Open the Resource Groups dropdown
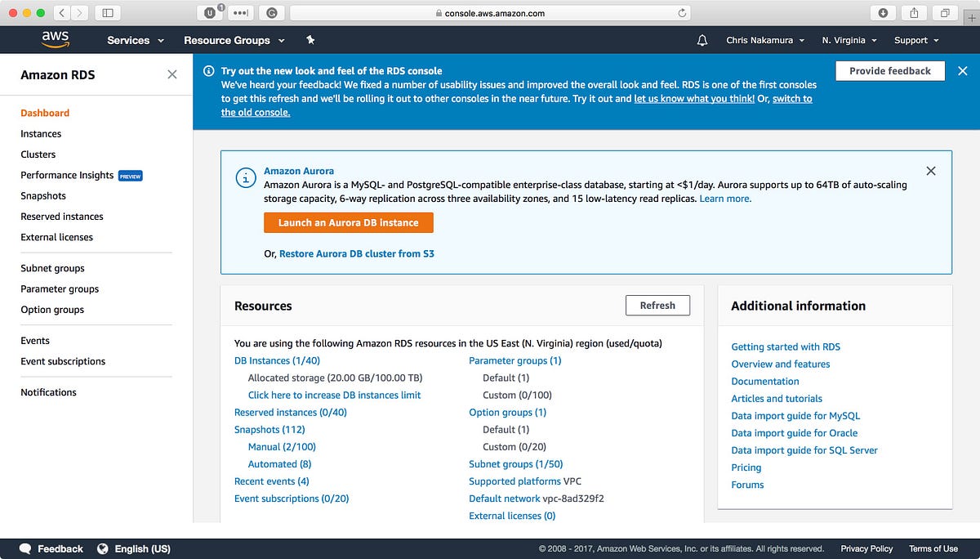Viewport: 980px width, 559px height. [234, 40]
